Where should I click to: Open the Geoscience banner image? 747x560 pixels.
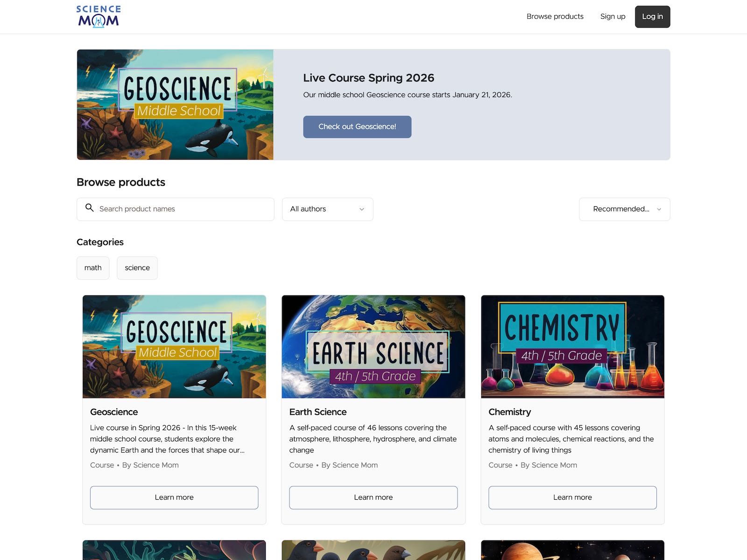pos(175,105)
